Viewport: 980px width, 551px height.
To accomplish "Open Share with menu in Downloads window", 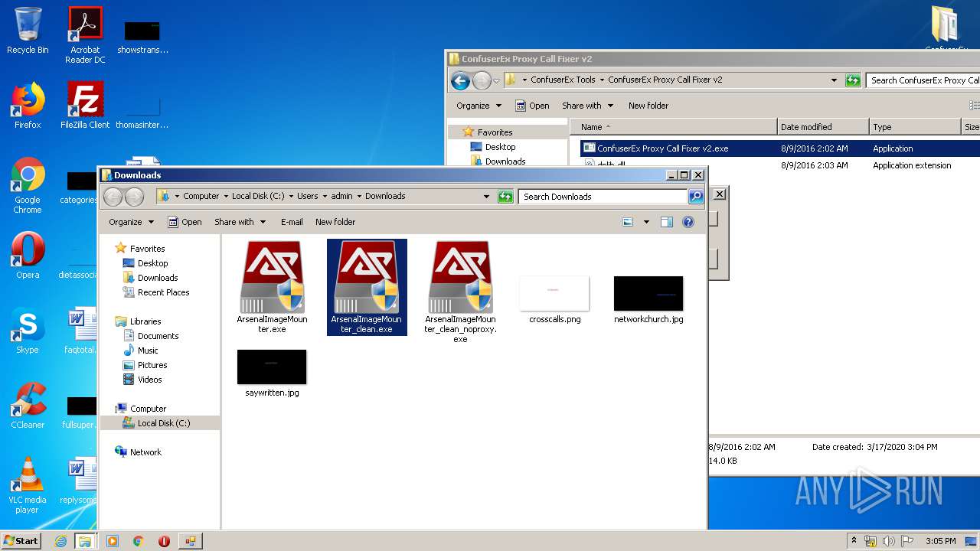I will coord(240,222).
